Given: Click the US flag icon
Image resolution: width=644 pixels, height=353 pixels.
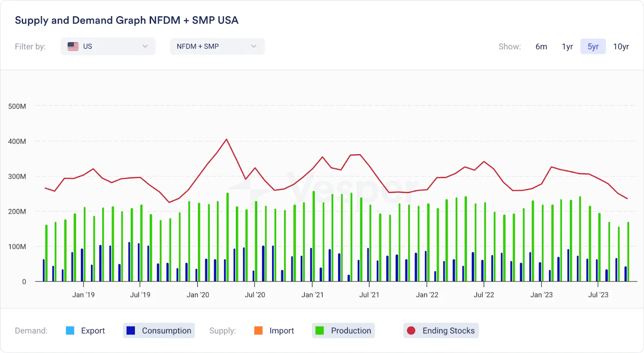Looking at the screenshot, I should point(73,46).
